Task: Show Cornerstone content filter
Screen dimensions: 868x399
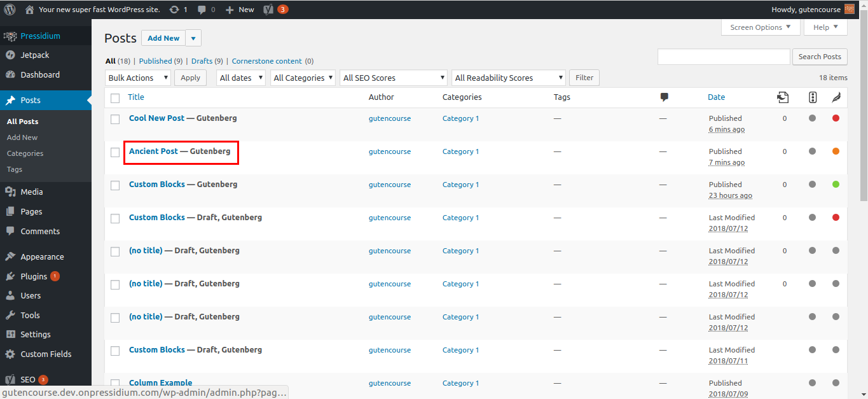Action: coord(266,61)
